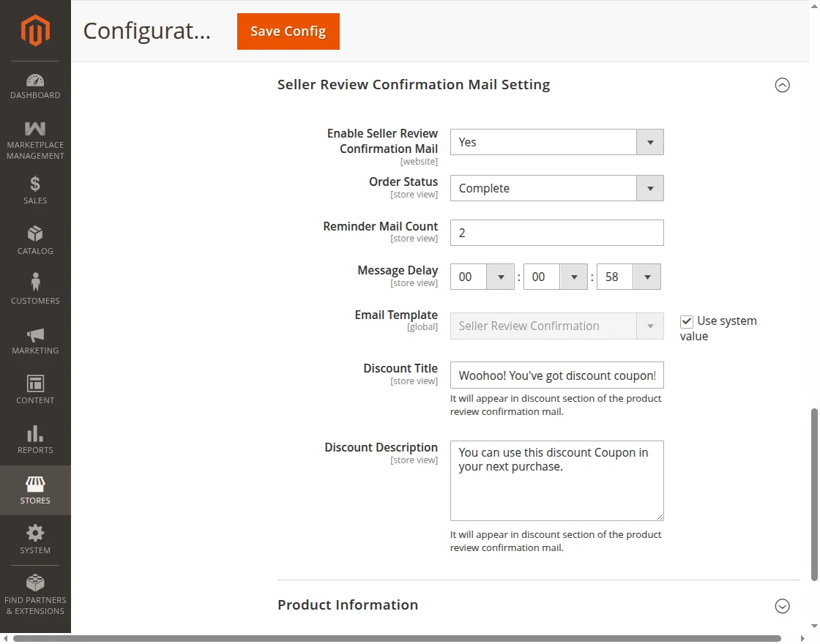Uncheck Use system value checkbox
The height and width of the screenshot is (644, 820).
[687, 321]
